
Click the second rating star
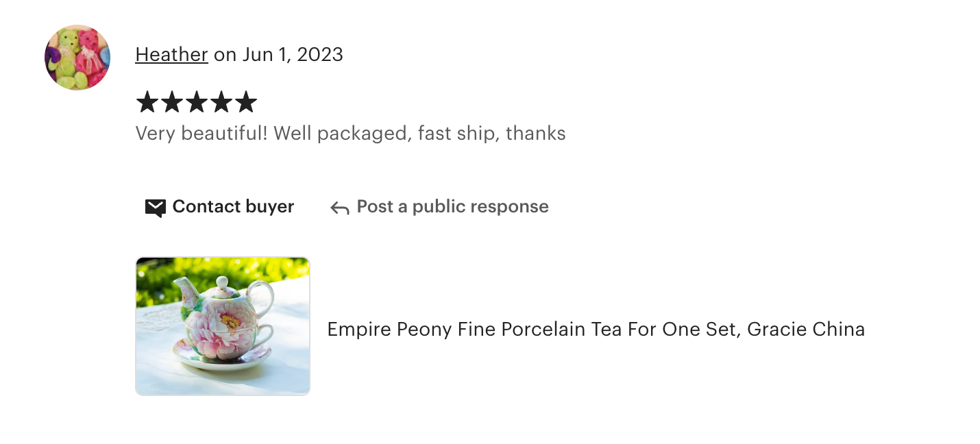(x=171, y=103)
